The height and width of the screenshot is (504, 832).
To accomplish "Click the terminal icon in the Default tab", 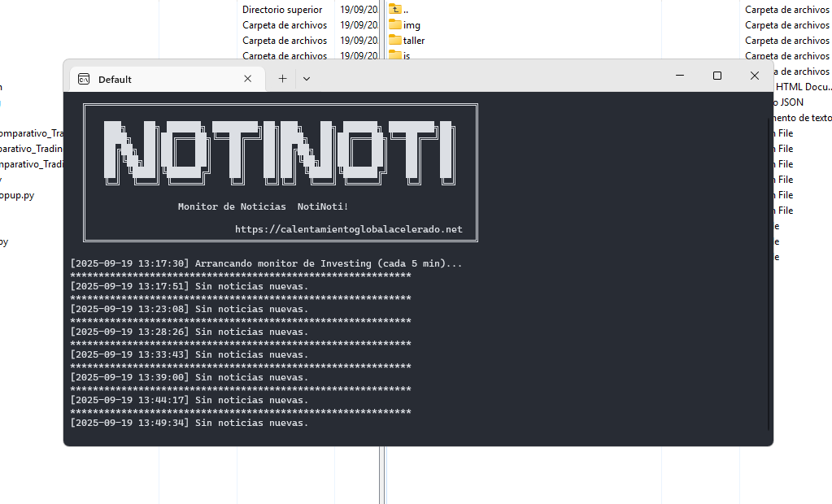I will [x=83, y=79].
